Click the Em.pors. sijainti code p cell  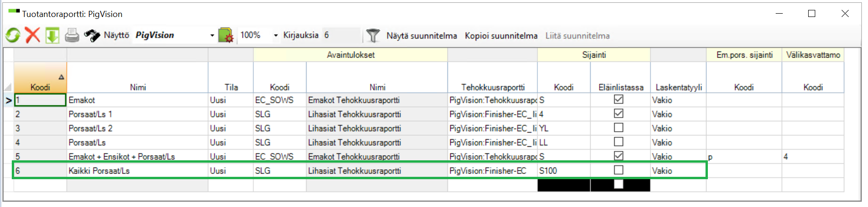click(x=744, y=157)
